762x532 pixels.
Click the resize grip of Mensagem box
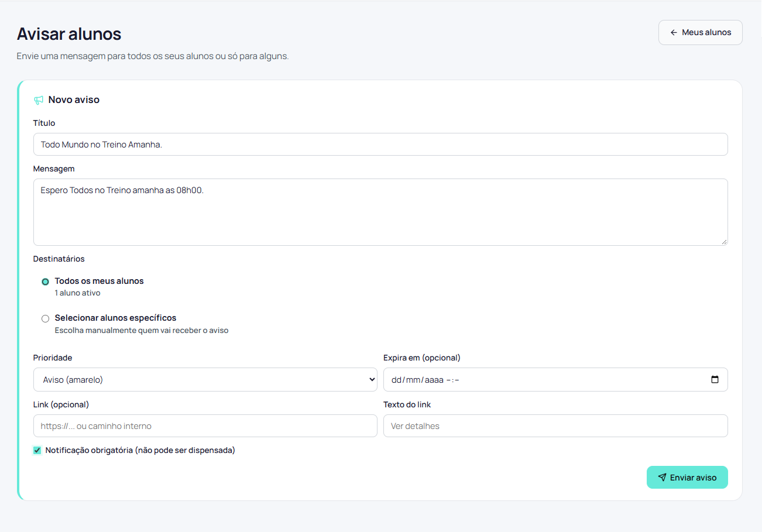tap(724, 242)
